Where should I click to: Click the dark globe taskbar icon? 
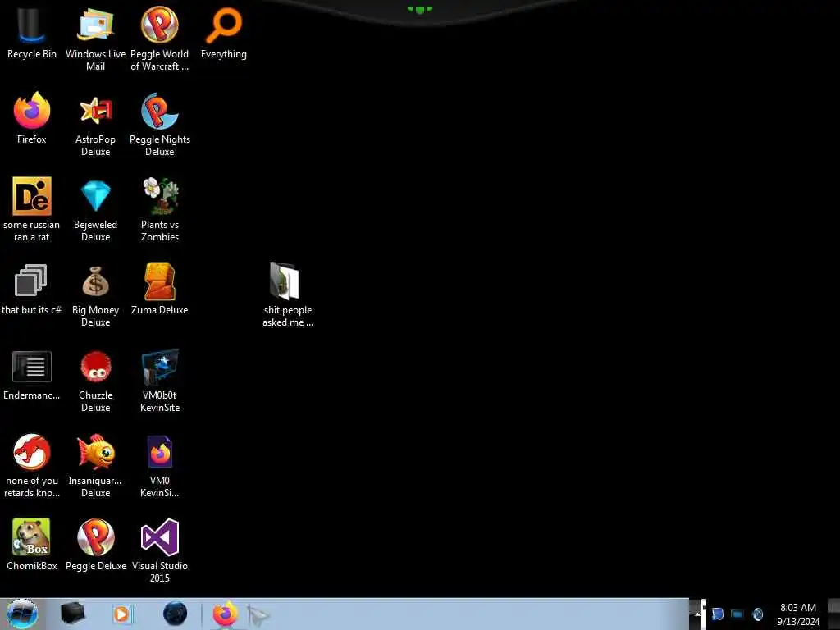[176, 614]
